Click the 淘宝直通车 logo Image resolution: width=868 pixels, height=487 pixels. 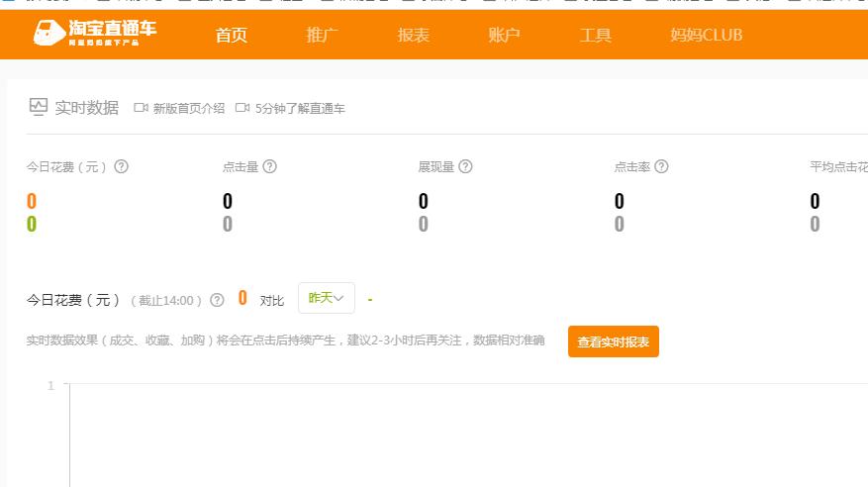coord(94,34)
